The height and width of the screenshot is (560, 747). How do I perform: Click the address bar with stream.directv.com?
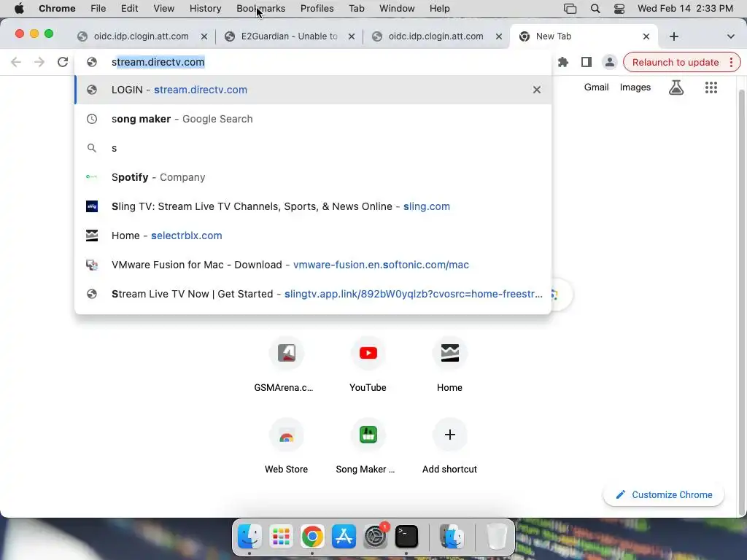313,62
